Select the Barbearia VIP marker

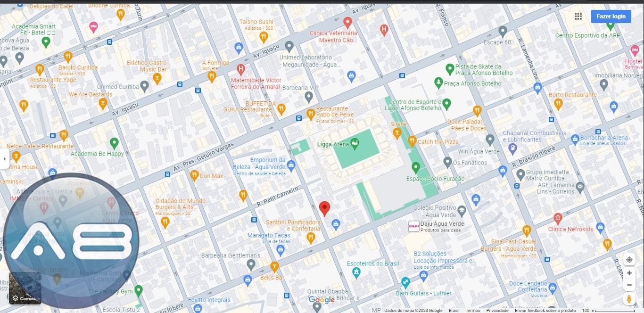tap(308, 97)
